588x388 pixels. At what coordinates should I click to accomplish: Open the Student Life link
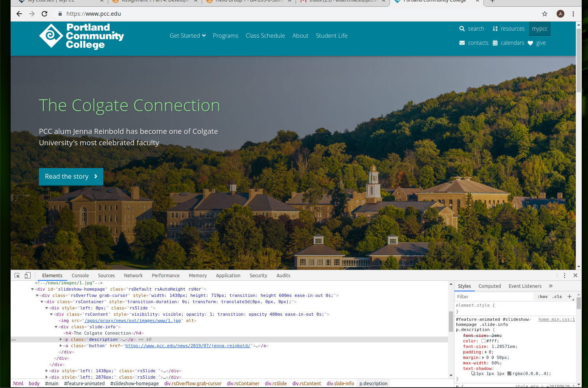pos(332,36)
